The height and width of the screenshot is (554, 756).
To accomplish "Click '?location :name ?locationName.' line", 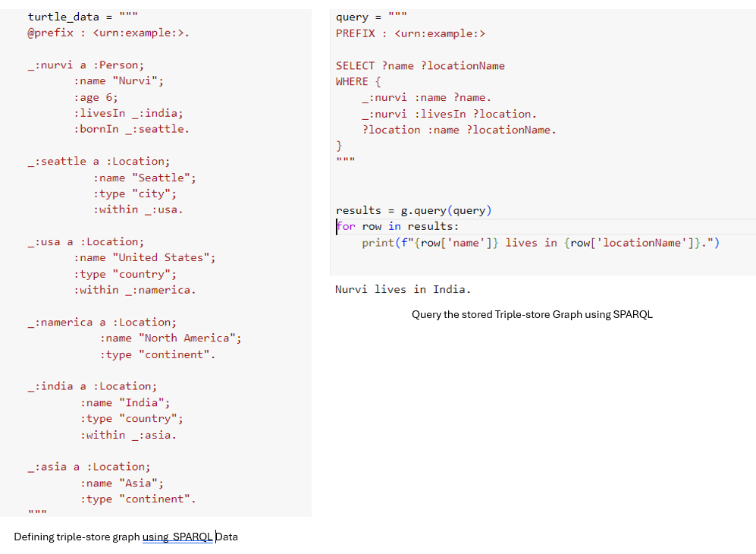I will click(x=459, y=131).
